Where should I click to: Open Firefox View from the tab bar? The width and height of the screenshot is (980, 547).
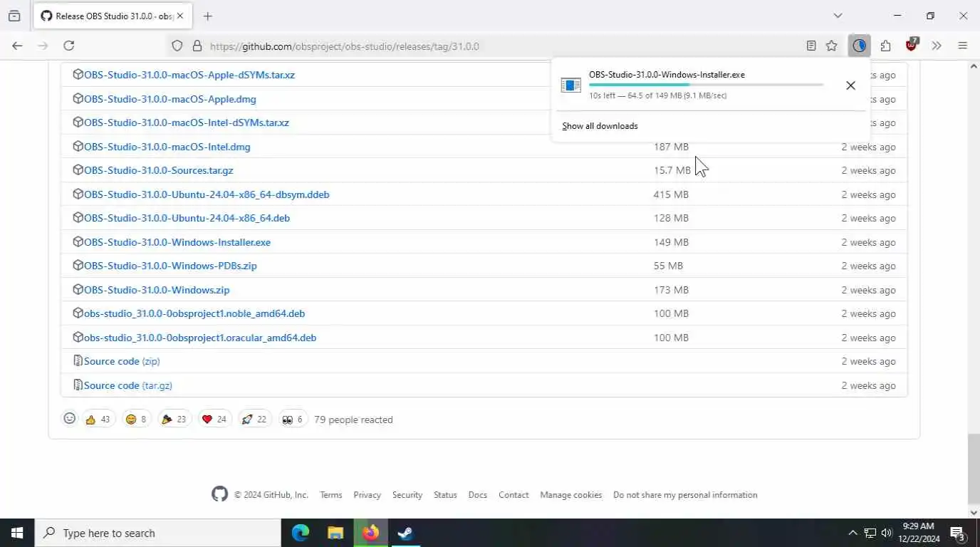(14, 16)
